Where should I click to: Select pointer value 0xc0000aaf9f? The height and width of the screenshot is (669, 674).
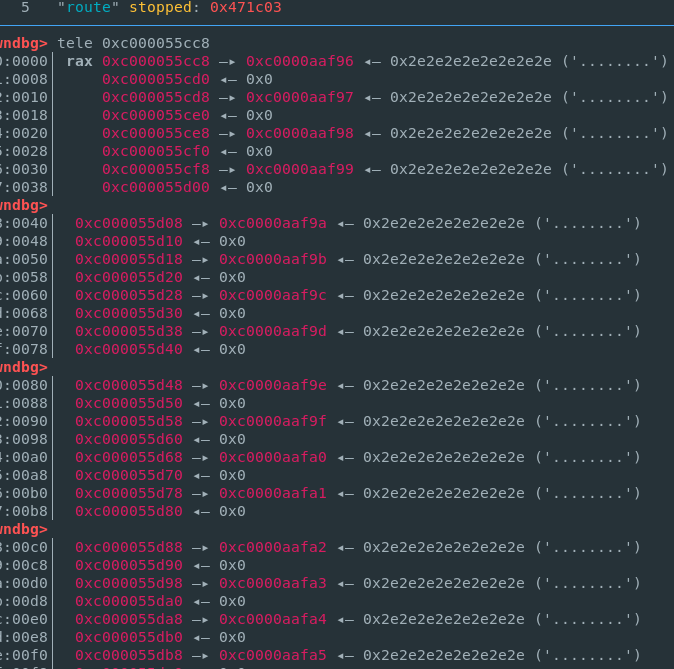coord(273,421)
